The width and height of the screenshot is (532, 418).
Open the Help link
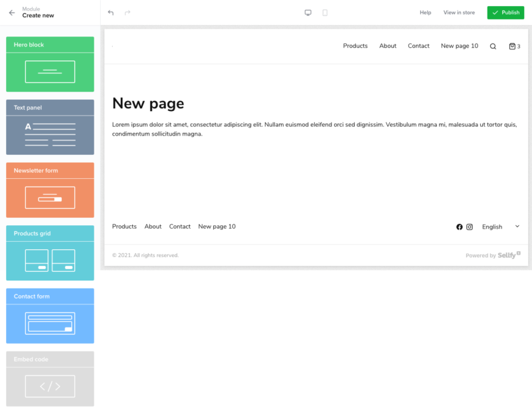tap(425, 13)
